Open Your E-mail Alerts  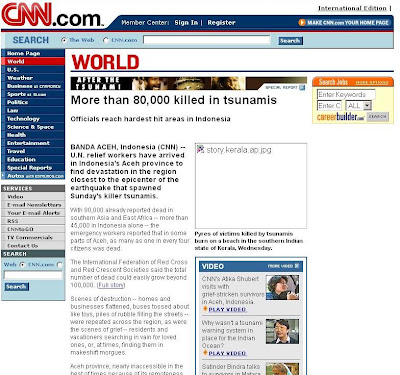[33, 213]
